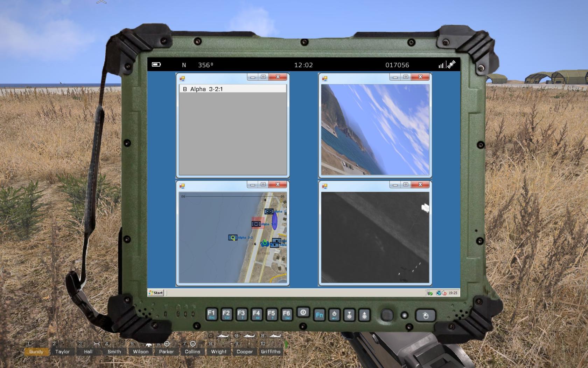The image size is (588, 368).
Task: Click the thermal camera feed window
Action: 375,237
